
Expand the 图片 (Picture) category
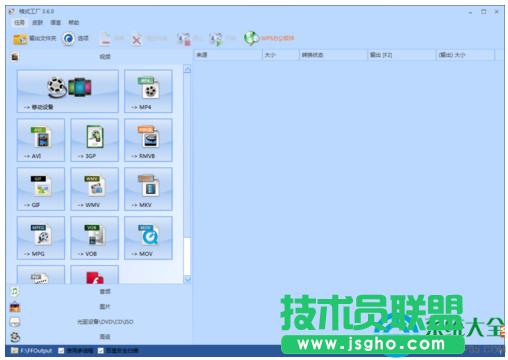pyautogui.click(x=105, y=306)
